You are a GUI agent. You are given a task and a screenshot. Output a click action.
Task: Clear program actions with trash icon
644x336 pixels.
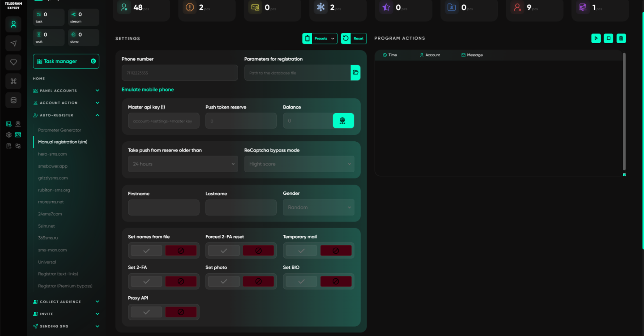(621, 38)
